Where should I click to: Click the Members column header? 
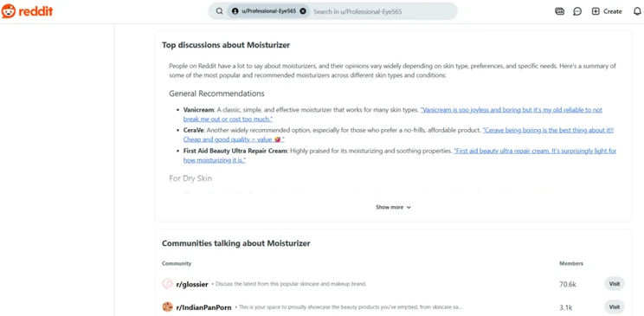pos(571,263)
